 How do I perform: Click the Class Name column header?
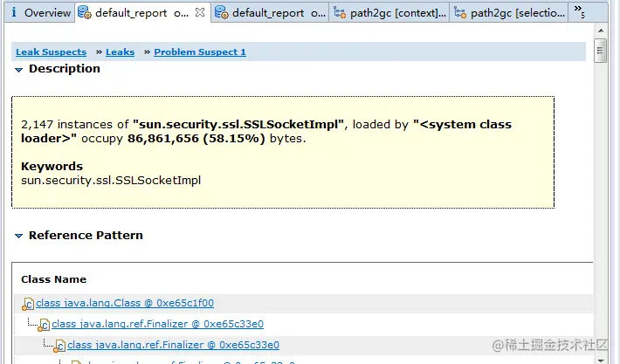pyautogui.click(x=54, y=279)
